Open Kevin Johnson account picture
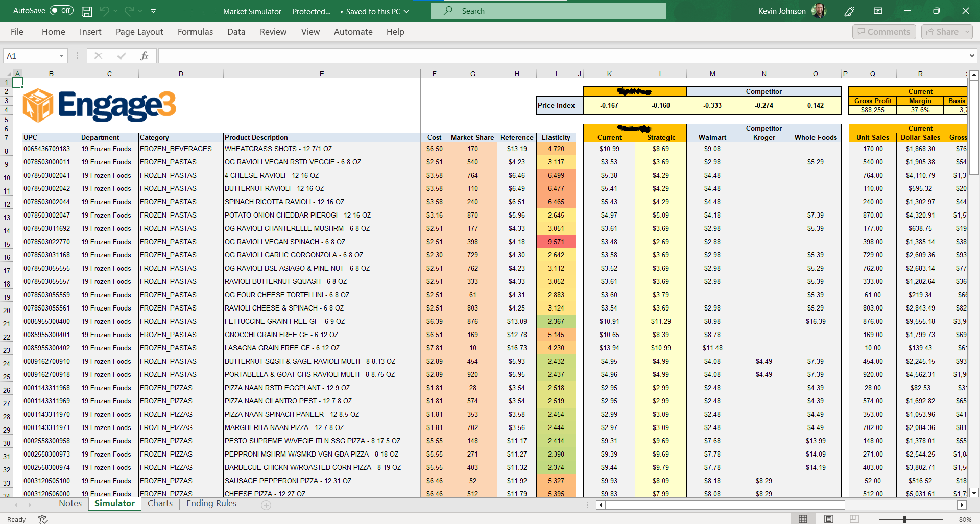 tap(819, 11)
